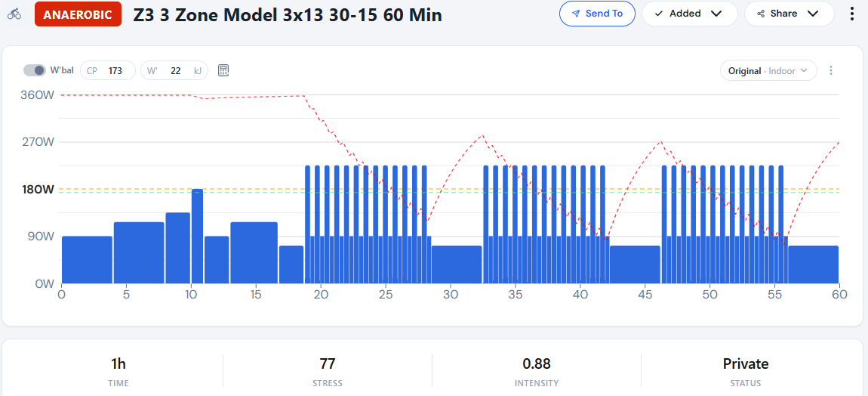Screen dimensions: 868x396
Task: Expand the Added dropdown chevron
Action: tap(716, 14)
